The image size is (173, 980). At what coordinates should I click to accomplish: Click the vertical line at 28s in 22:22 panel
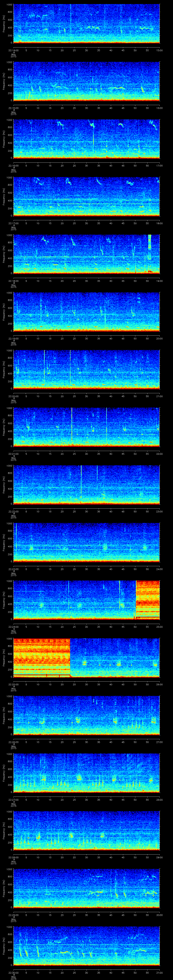tap(81, 479)
